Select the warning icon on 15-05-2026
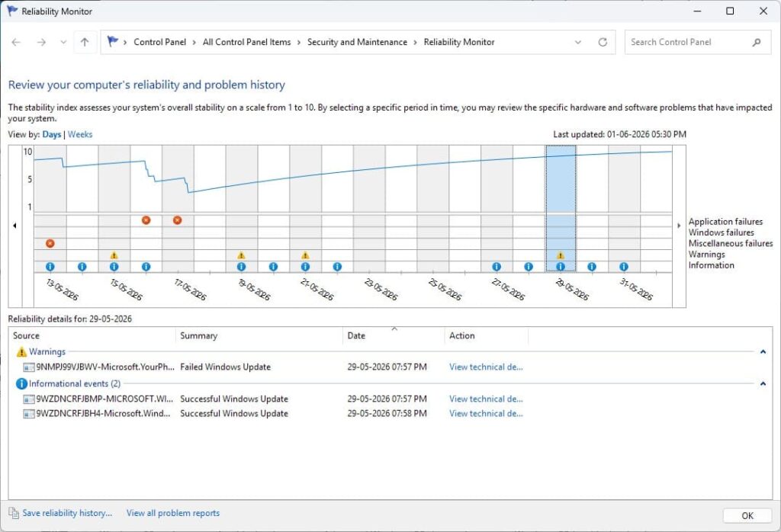The height and width of the screenshot is (532, 781). [114, 255]
